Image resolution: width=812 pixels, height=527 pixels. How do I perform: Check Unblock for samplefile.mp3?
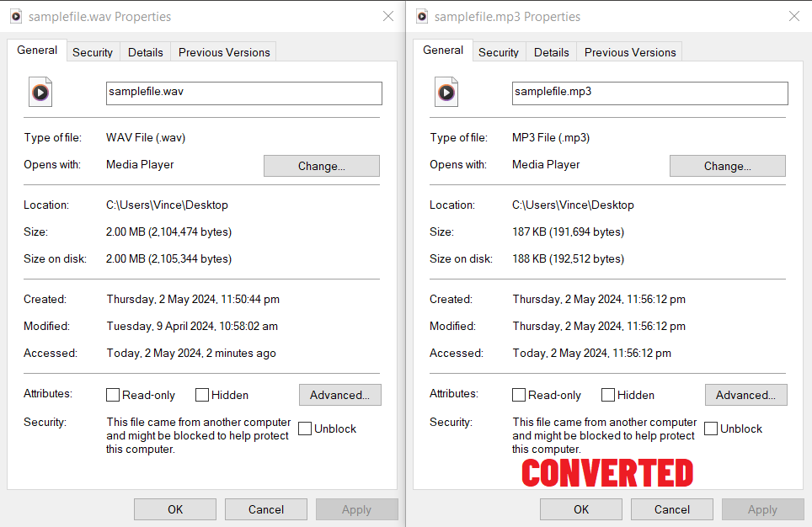pyautogui.click(x=710, y=428)
